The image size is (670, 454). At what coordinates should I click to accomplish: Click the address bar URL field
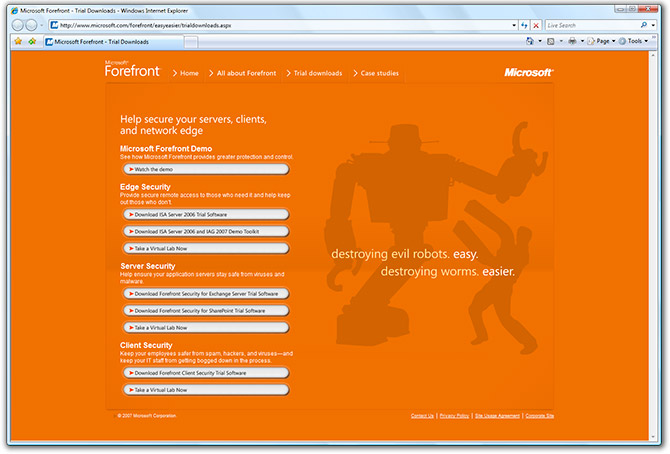tap(280, 26)
